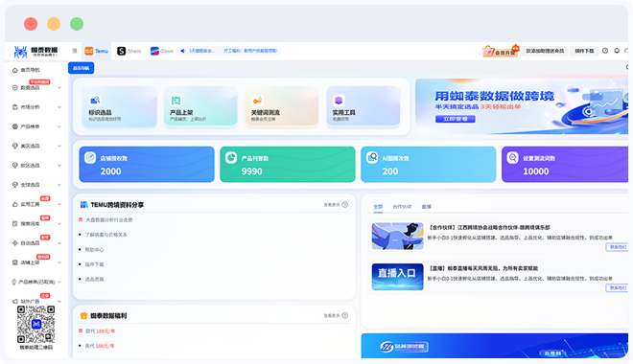Open the help clock icon in the header
The height and width of the screenshot is (364, 633).
pos(605,51)
